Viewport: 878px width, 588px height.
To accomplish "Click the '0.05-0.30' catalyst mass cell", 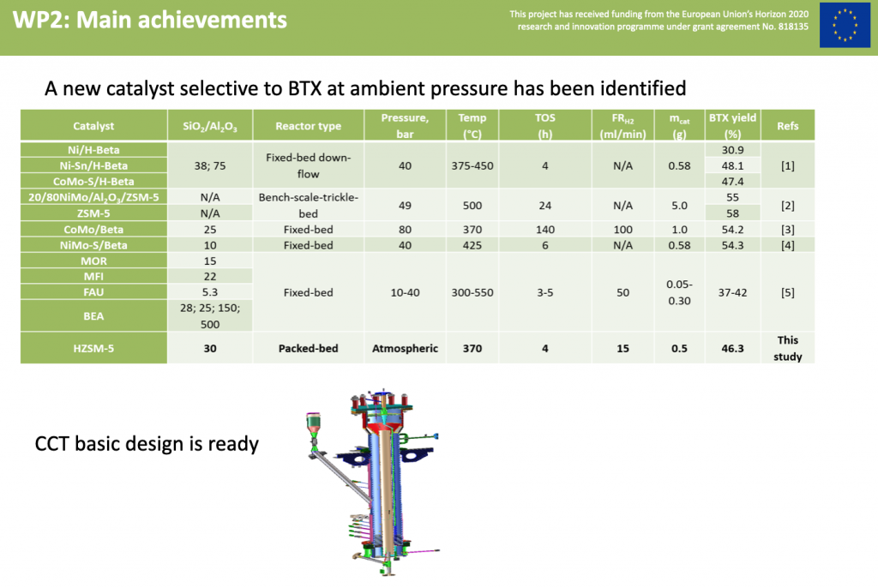I will coord(679,291).
